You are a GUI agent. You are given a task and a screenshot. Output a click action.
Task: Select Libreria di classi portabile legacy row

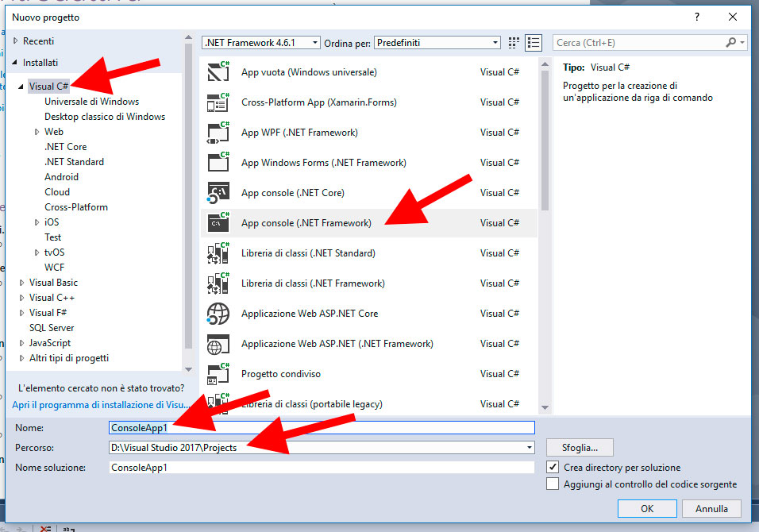368,403
